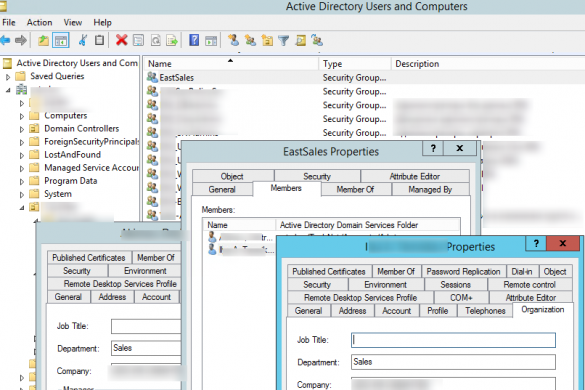The width and height of the screenshot is (585, 390).
Task: Expand the Saved Queries tree node
Action: point(8,77)
